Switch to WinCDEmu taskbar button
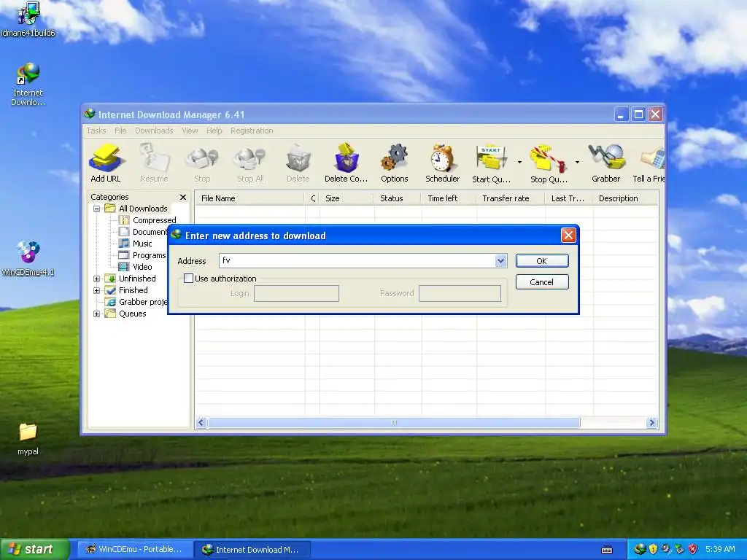This screenshot has width=747, height=560. (134, 549)
